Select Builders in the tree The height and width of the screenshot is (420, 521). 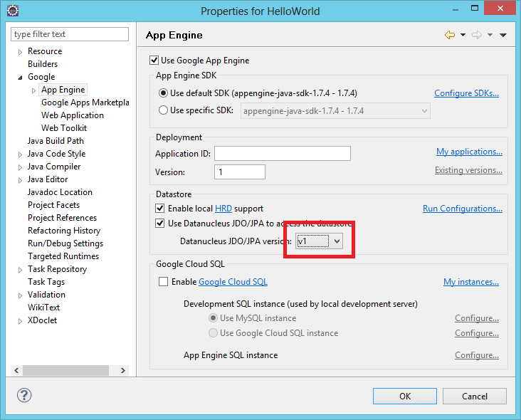pos(43,64)
